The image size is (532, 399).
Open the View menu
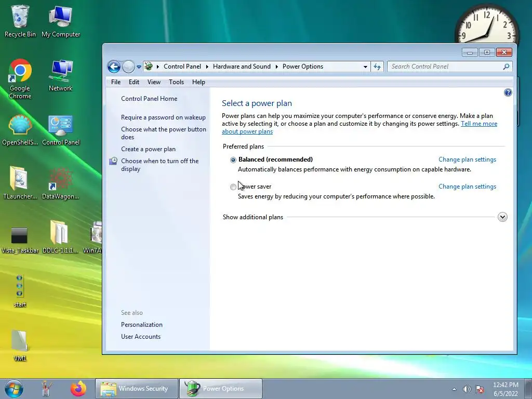tap(154, 82)
